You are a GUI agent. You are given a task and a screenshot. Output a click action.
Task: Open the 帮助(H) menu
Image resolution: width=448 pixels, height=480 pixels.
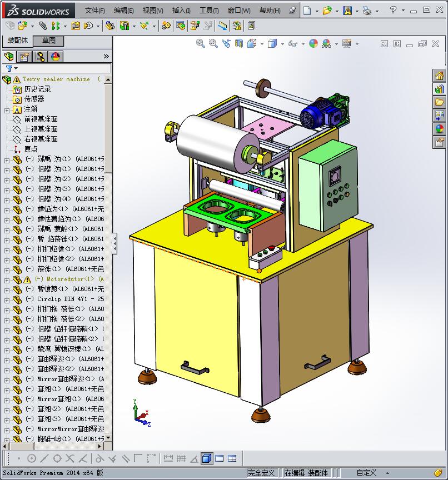pos(270,11)
